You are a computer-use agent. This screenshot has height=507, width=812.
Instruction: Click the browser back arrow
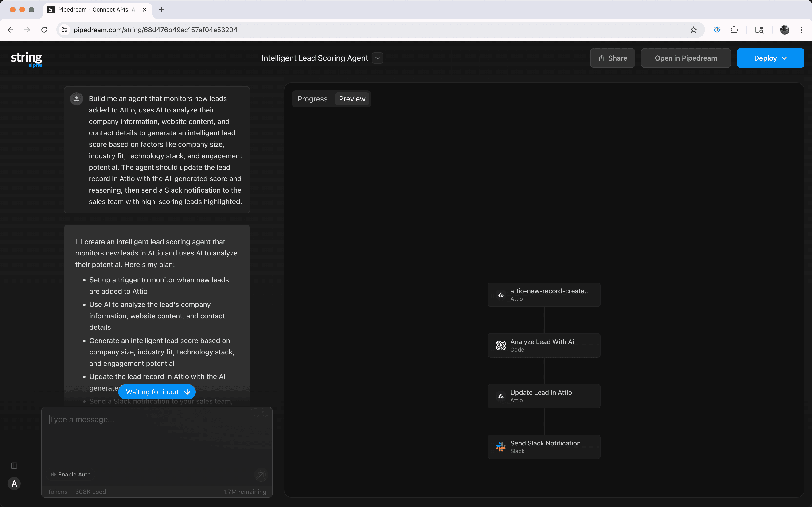(x=10, y=30)
